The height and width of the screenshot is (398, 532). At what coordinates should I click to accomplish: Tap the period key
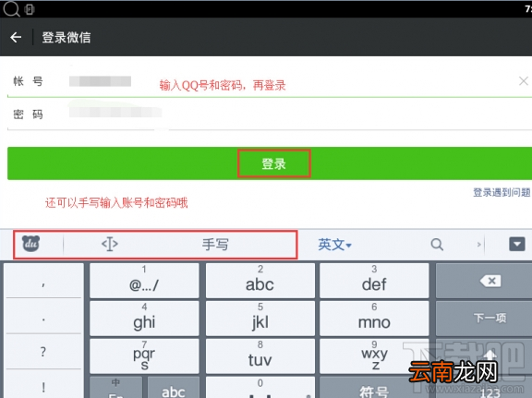pos(43,317)
